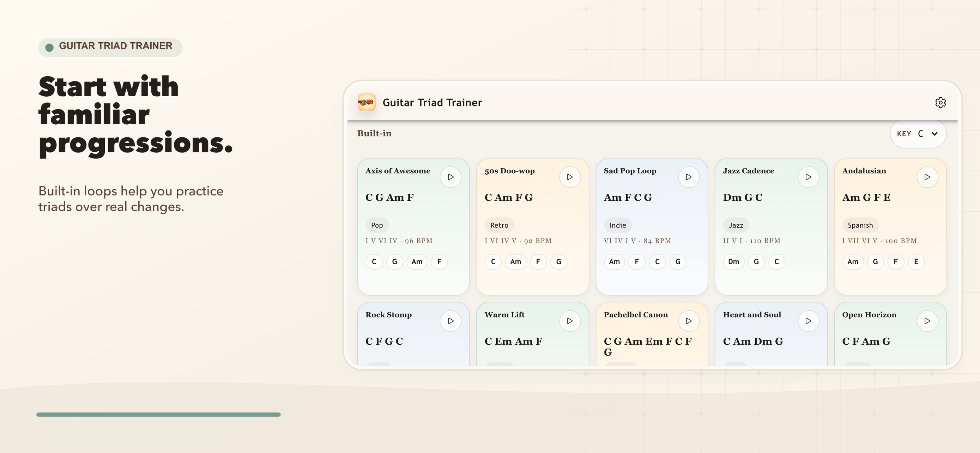Open settings with the gear icon
Image resolution: width=980 pixels, height=453 pixels.
click(940, 103)
